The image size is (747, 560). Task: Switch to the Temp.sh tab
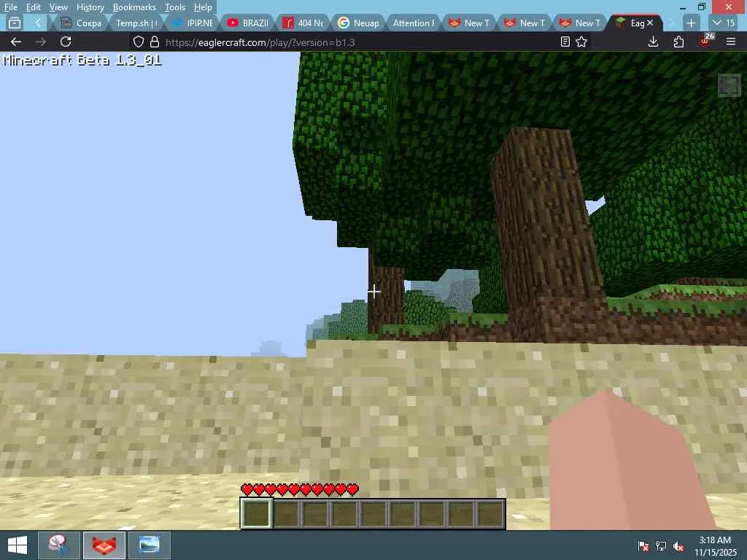pyautogui.click(x=136, y=23)
